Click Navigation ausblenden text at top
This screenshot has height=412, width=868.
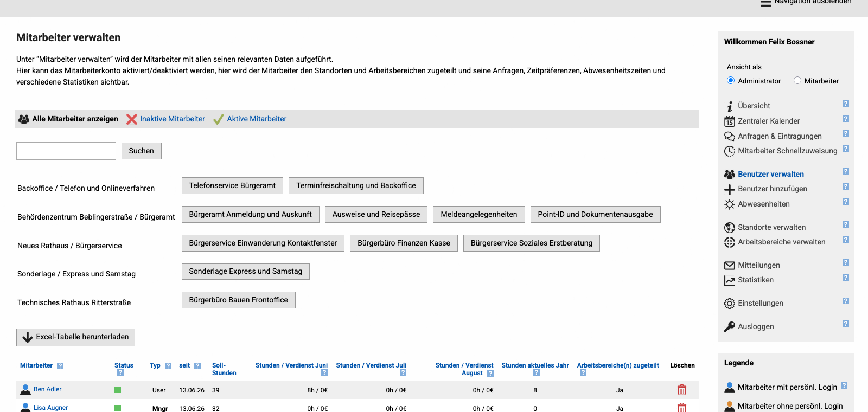(813, 2)
